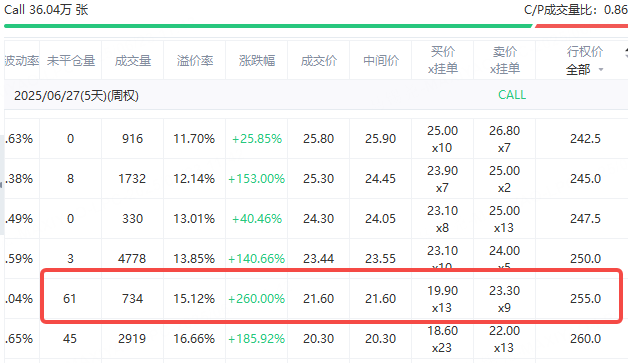Collapse the 2025/06/27 weekly expiry group
This screenshot has width=628, height=363.
[76, 96]
